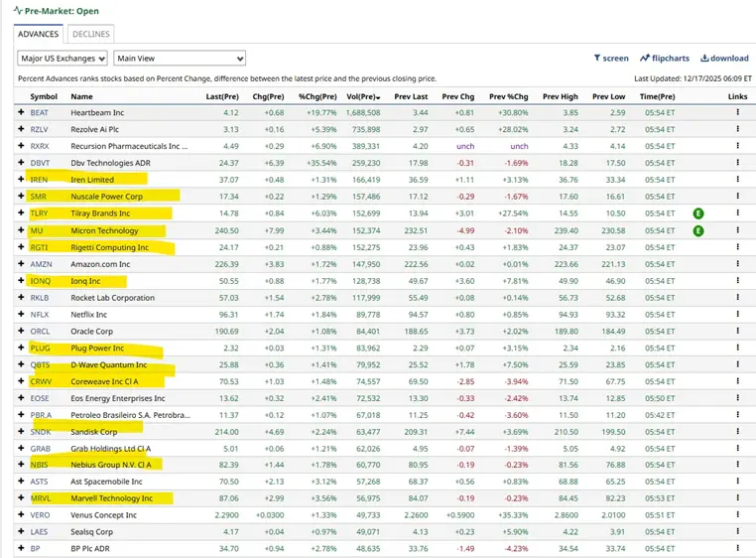Open links menu for Sandisk Corp row
The image size is (756, 558).
click(x=738, y=432)
